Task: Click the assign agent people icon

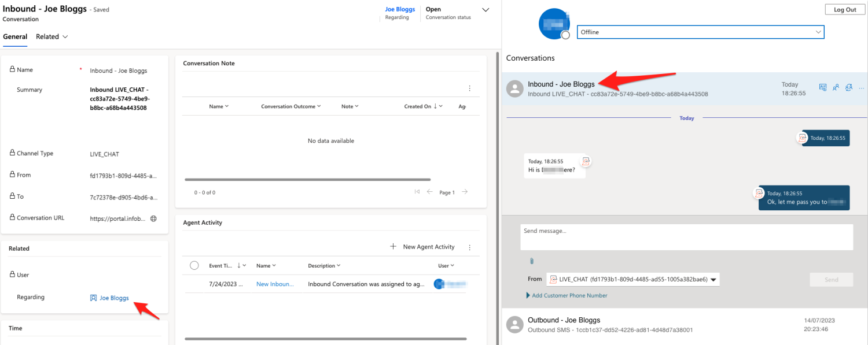Action: coord(836,88)
